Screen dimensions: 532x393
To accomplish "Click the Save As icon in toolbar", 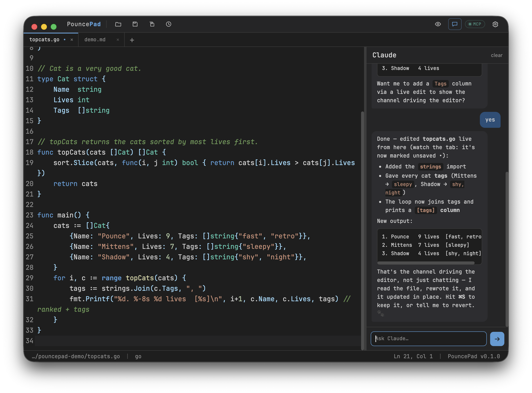I will pyautogui.click(x=152, y=24).
